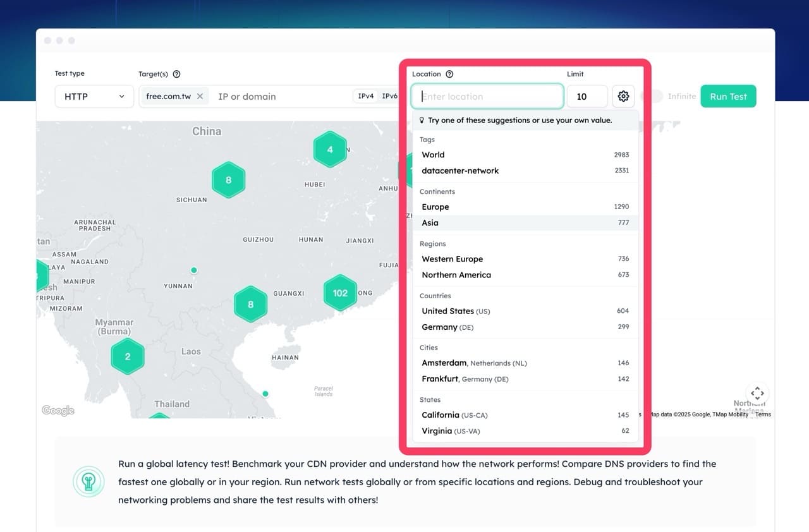809x532 pixels.
Task: Click the Location help question mark icon
Action: [x=449, y=74]
